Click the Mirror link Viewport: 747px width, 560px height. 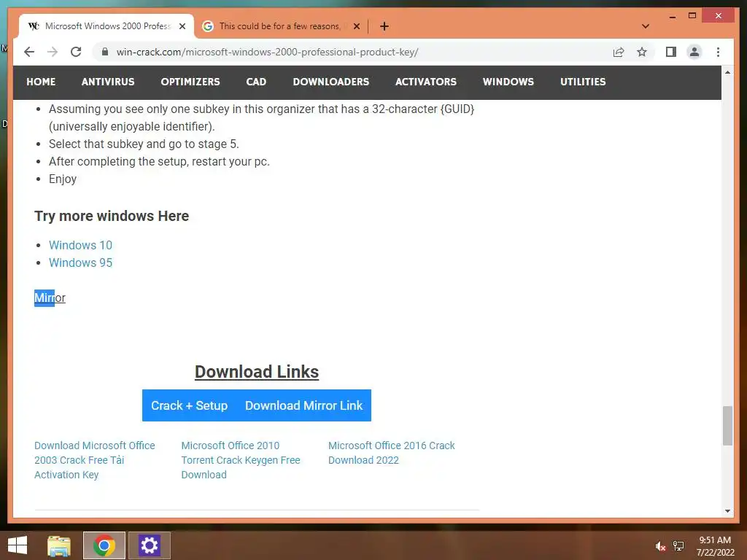(50, 298)
